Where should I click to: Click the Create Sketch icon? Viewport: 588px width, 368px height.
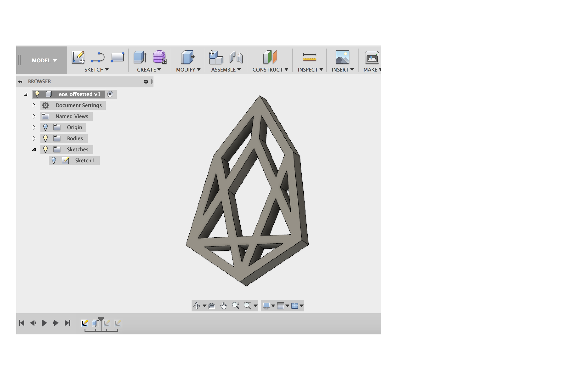[78, 57]
